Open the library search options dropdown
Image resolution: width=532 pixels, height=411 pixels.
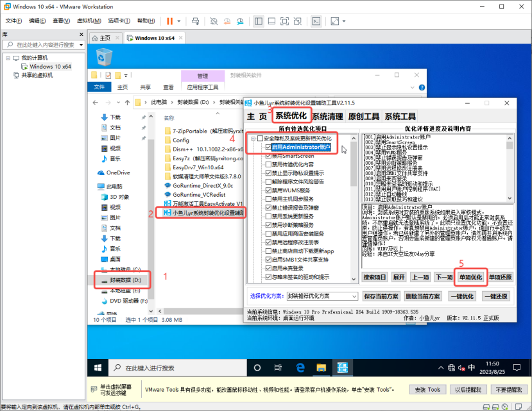click(81, 45)
